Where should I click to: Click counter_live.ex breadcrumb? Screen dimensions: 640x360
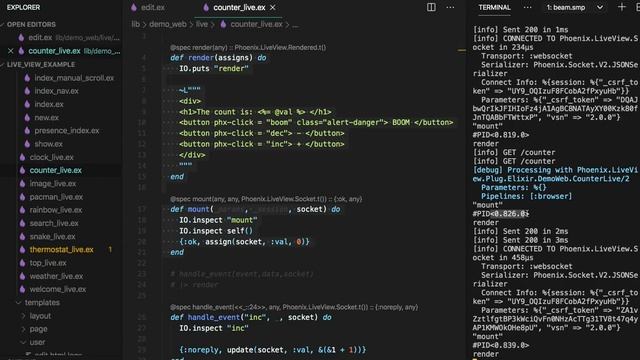(x=256, y=24)
